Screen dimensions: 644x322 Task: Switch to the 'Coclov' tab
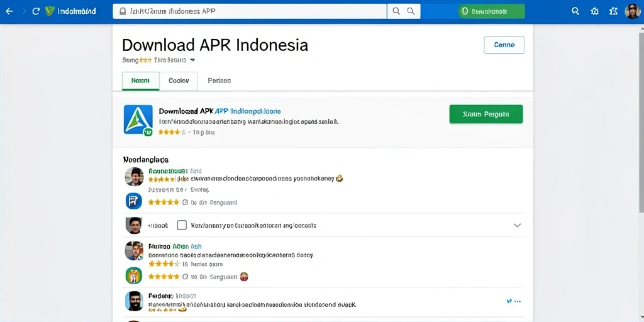179,81
